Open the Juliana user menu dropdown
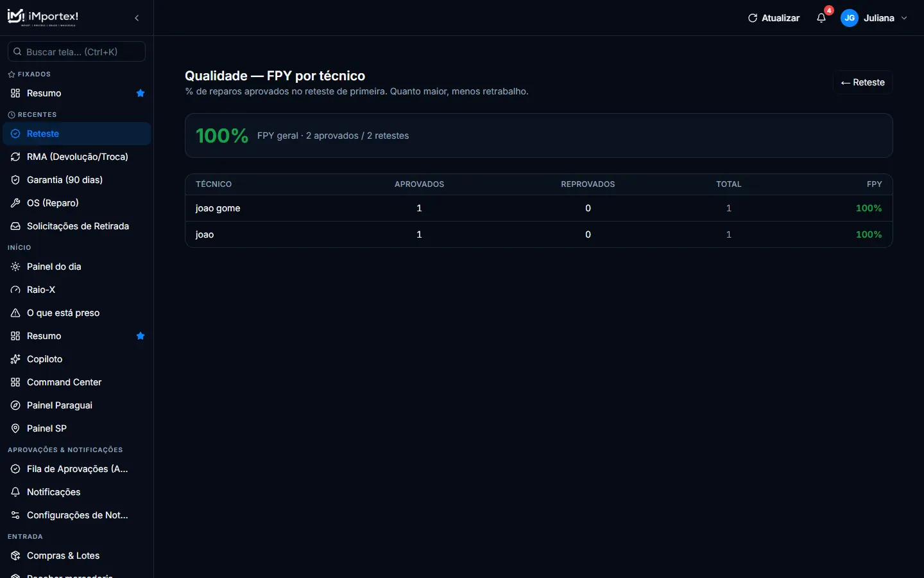Viewport: 924px width, 578px height. click(x=875, y=18)
